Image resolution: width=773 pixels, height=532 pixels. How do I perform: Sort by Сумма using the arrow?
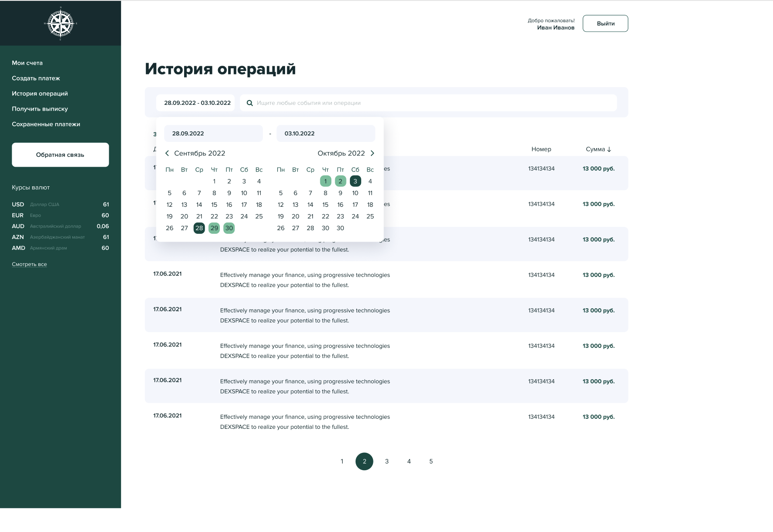pos(609,149)
